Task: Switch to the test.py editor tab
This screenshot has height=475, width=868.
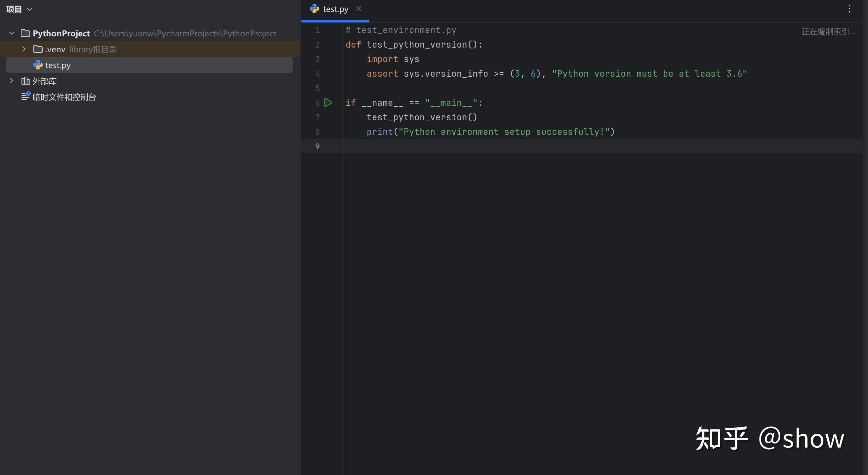Action: point(335,10)
